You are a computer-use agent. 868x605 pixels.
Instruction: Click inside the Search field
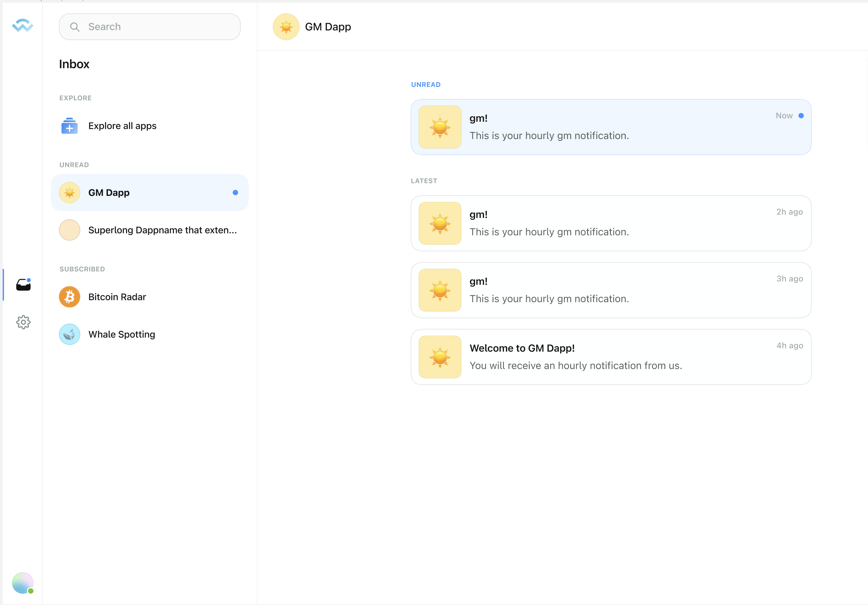click(150, 26)
